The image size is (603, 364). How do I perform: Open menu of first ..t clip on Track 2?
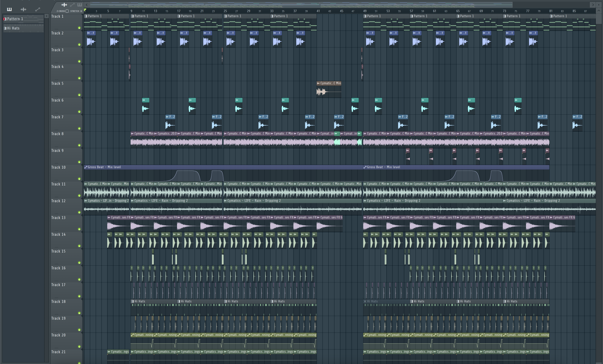click(x=89, y=33)
